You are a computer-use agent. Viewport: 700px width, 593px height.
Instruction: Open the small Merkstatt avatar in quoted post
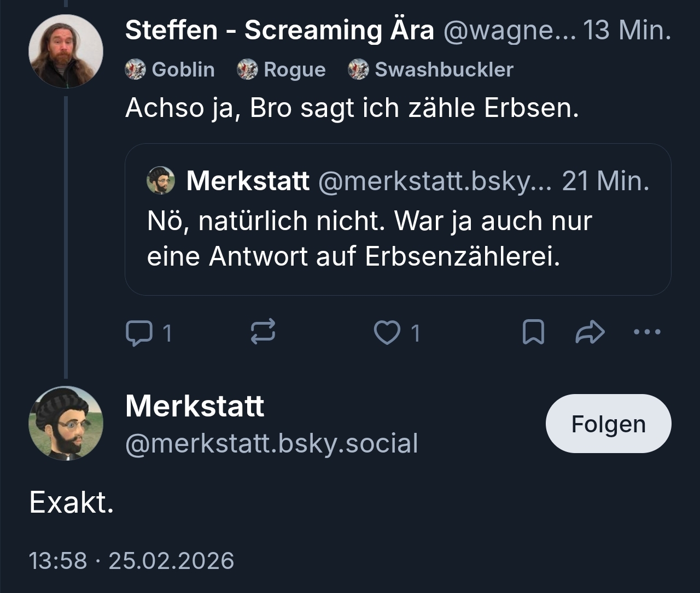tap(161, 181)
